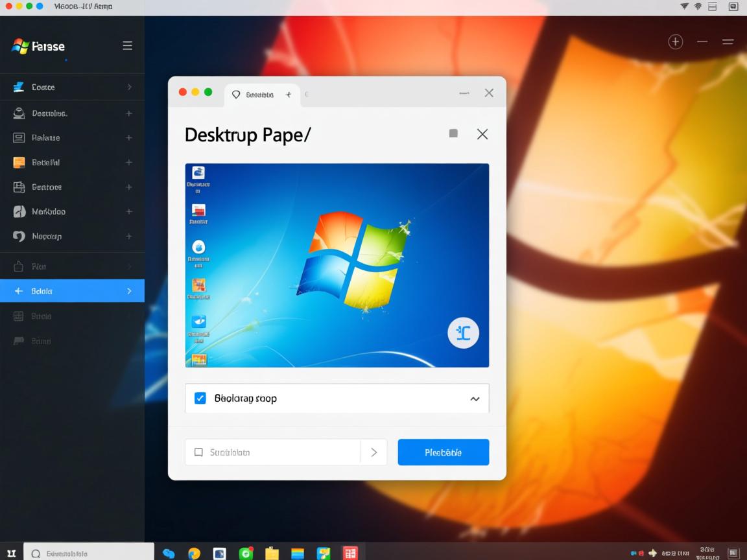
Task: Click the arrow button next to the bottom input field
Action: coord(373,452)
